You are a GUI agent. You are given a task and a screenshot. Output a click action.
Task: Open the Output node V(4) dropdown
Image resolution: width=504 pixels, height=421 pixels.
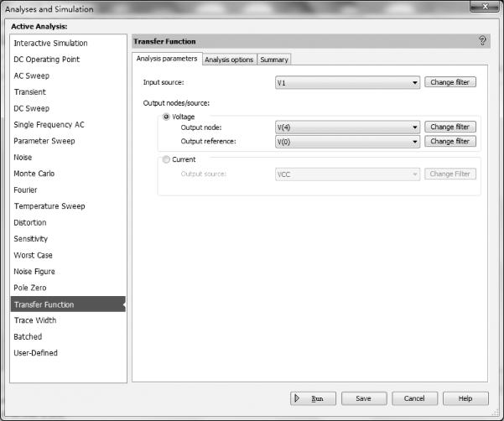[x=347, y=127]
